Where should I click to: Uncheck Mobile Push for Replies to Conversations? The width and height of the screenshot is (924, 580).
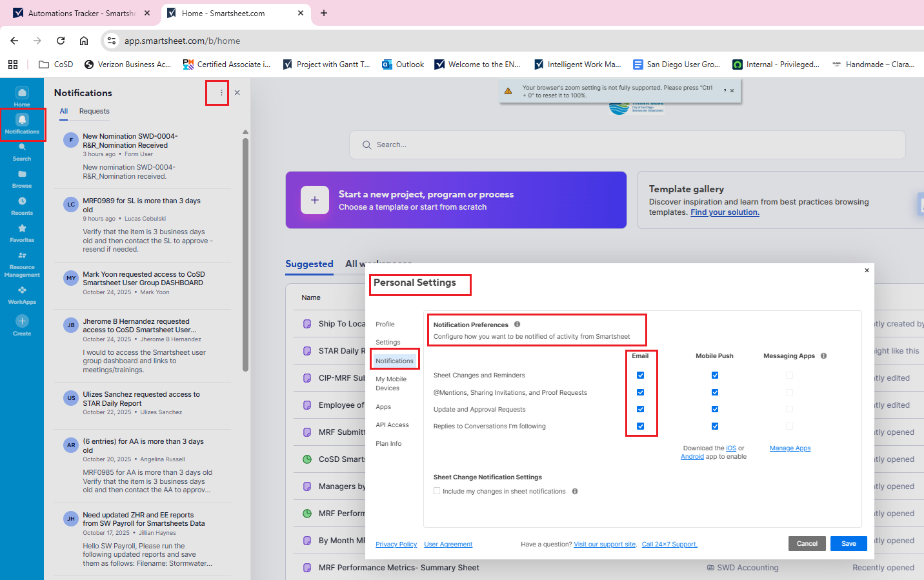coord(715,426)
